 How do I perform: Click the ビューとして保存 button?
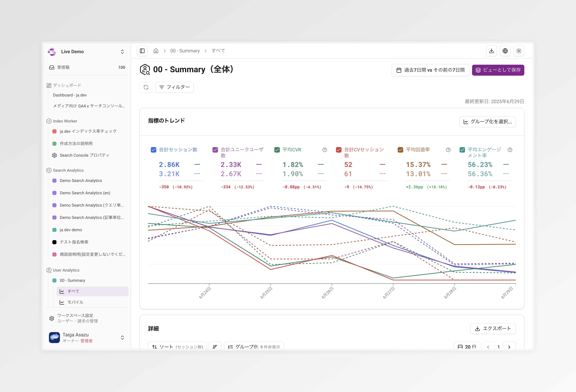coord(498,70)
